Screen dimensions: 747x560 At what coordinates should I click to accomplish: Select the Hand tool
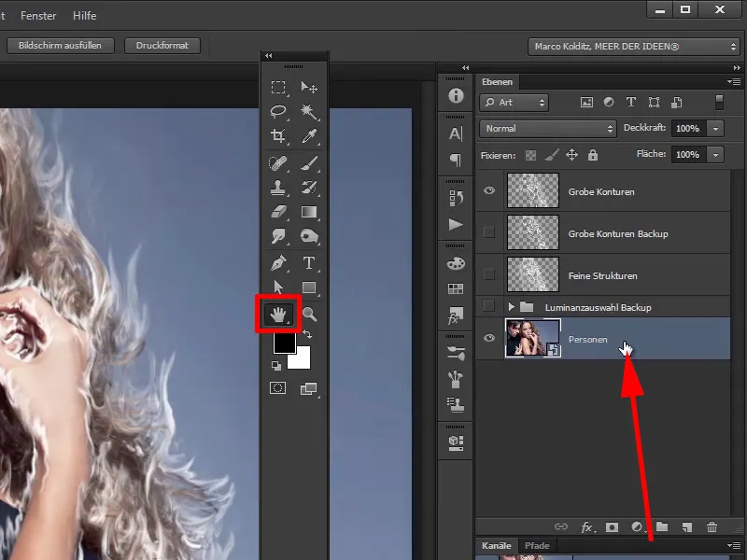pos(278,315)
